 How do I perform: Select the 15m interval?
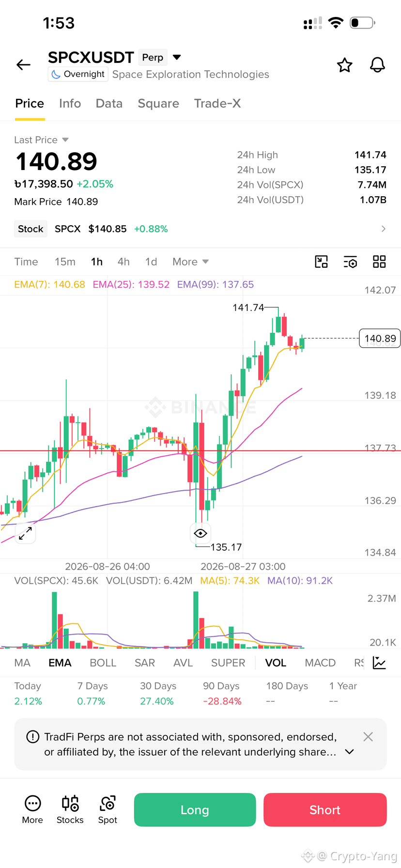[65, 262]
